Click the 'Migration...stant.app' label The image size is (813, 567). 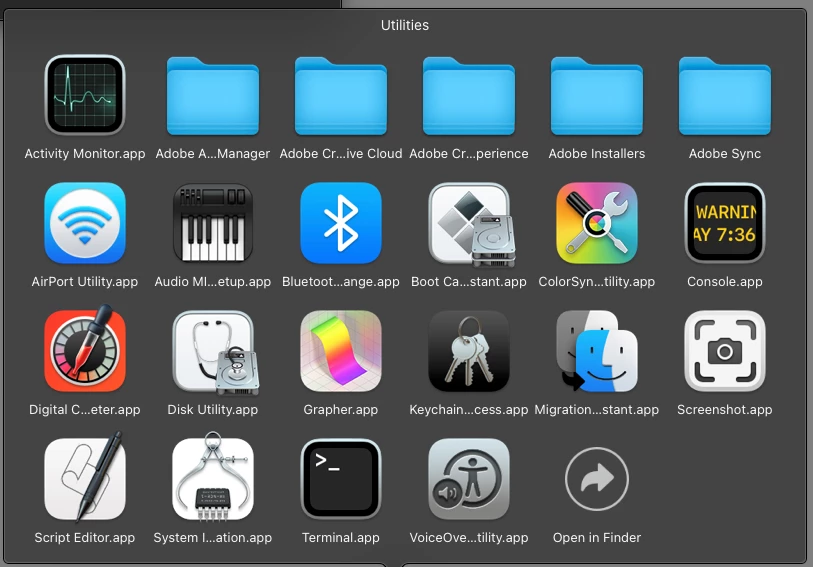pos(597,409)
